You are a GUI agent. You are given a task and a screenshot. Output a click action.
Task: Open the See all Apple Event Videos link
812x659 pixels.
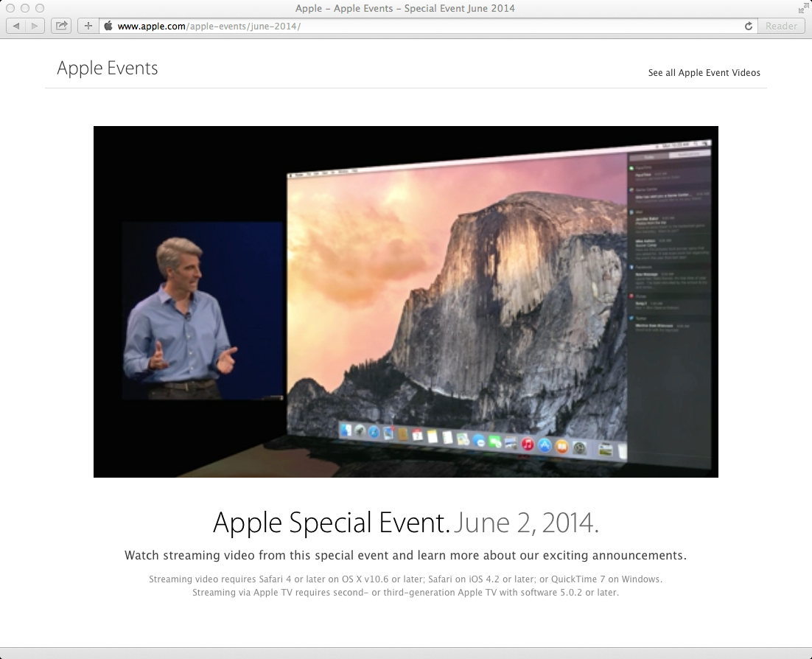(704, 72)
